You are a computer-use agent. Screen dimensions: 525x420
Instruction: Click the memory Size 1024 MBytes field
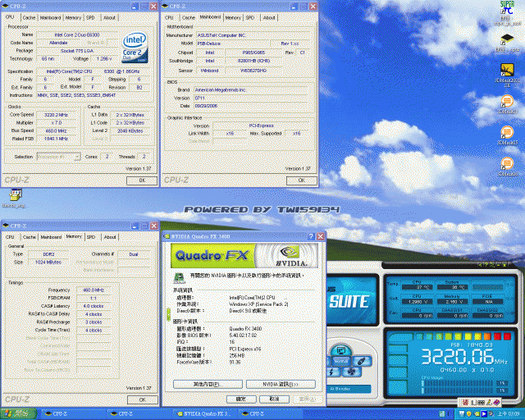(48, 262)
